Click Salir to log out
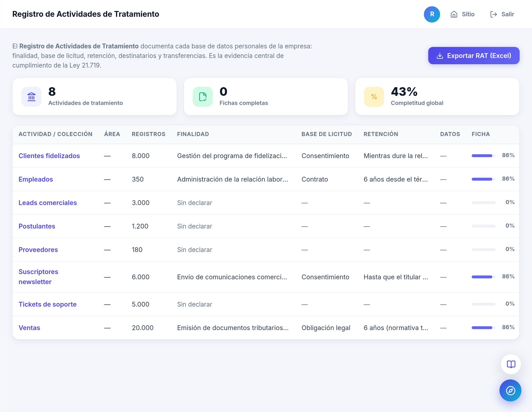 point(502,14)
